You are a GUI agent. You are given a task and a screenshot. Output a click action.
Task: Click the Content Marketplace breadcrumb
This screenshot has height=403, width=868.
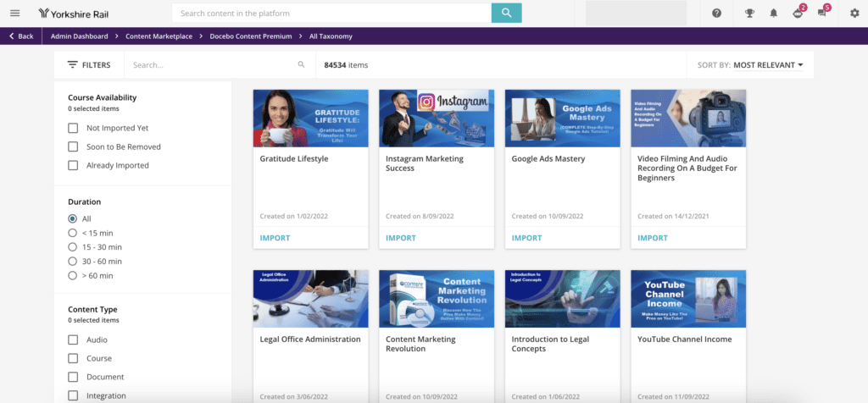point(159,36)
